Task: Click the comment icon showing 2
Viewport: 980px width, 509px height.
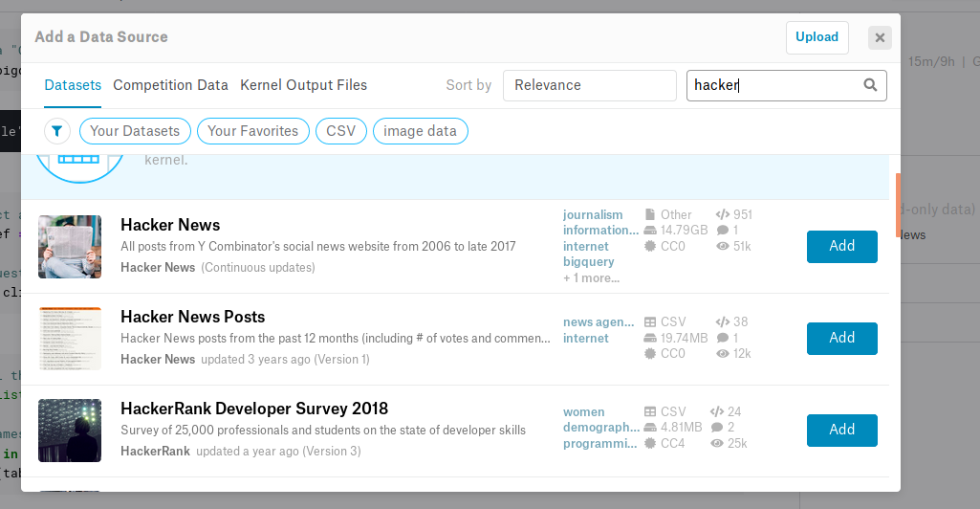Action: click(717, 427)
